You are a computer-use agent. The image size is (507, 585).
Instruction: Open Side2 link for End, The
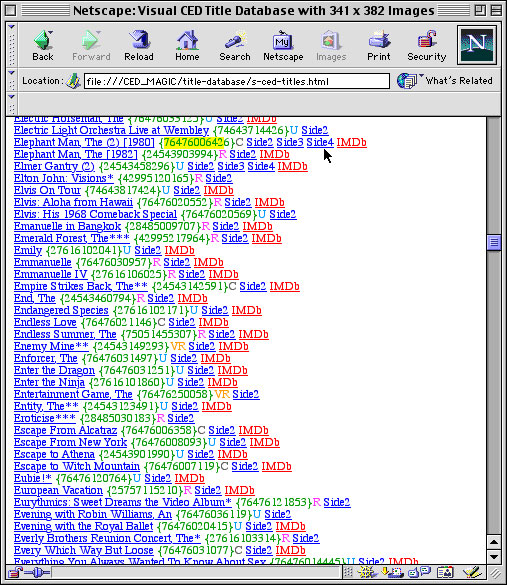coord(161,298)
